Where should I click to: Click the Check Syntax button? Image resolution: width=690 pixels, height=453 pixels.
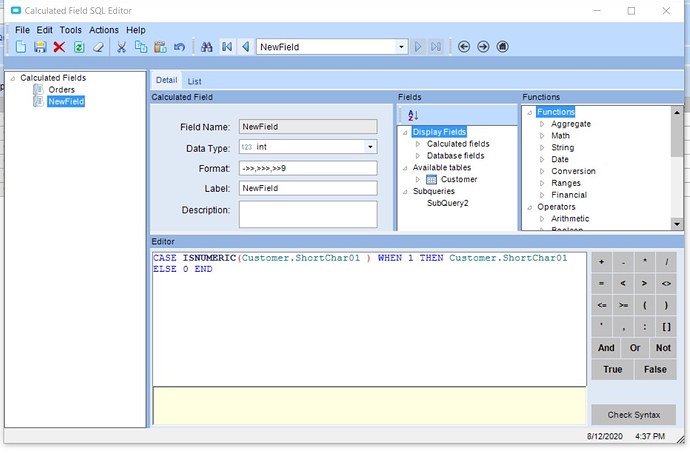click(x=633, y=415)
